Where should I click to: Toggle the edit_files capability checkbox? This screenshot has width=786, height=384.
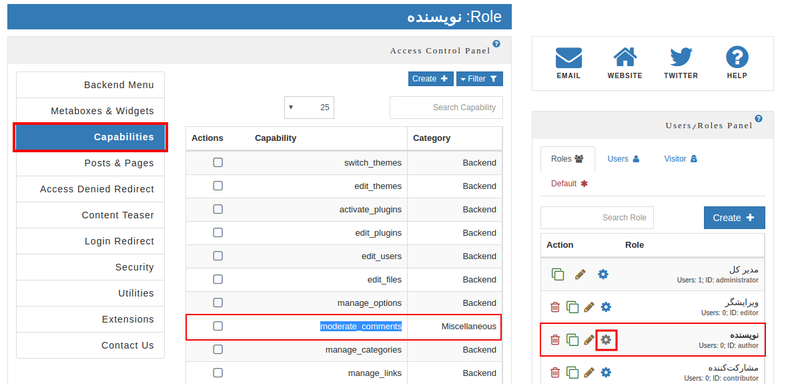click(218, 279)
